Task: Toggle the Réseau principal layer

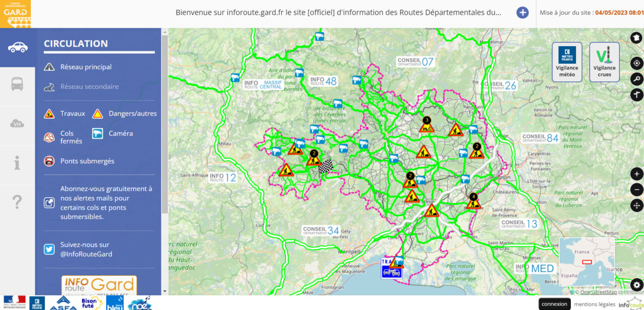Action: 86,67
